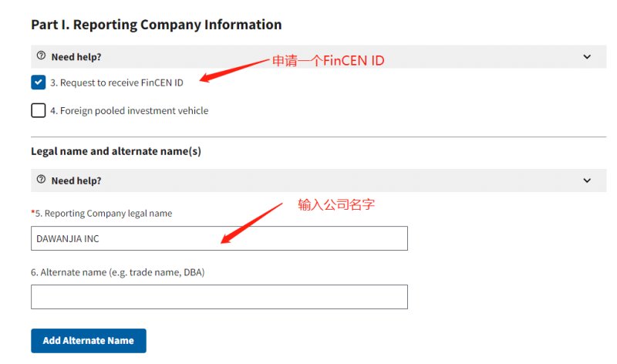The height and width of the screenshot is (364, 617).
Task: Click the Add Alternate Name button
Action: point(89,341)
